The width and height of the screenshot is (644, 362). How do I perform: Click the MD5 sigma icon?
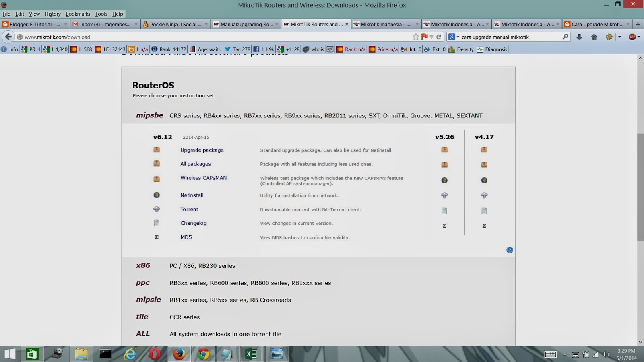coord(157,237)
